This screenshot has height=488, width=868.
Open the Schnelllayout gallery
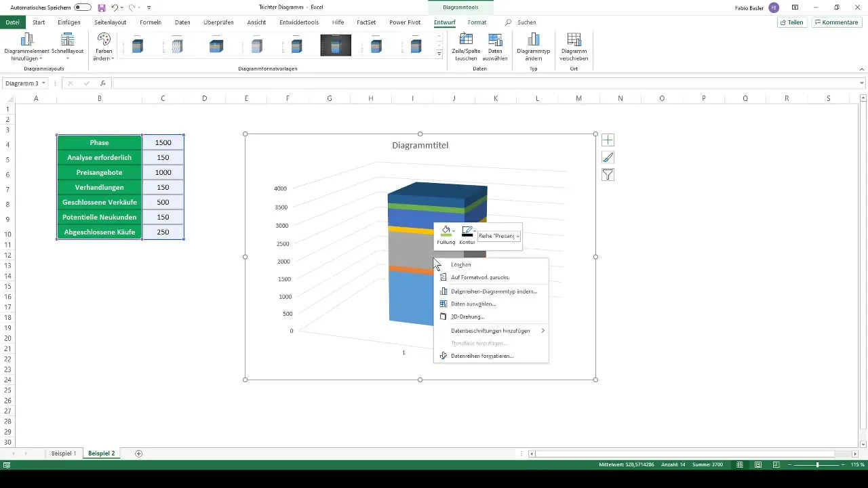pyautogui.click(x=67, y=40)
